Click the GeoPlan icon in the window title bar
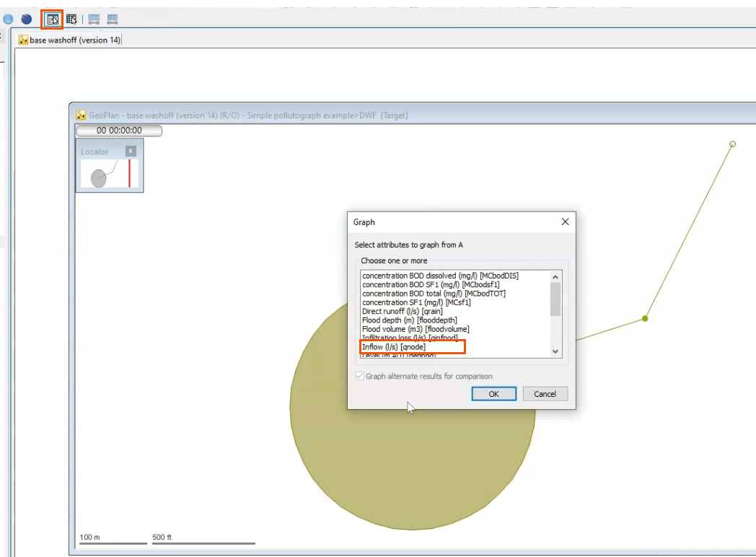The image size is (756, 557). 81,115
